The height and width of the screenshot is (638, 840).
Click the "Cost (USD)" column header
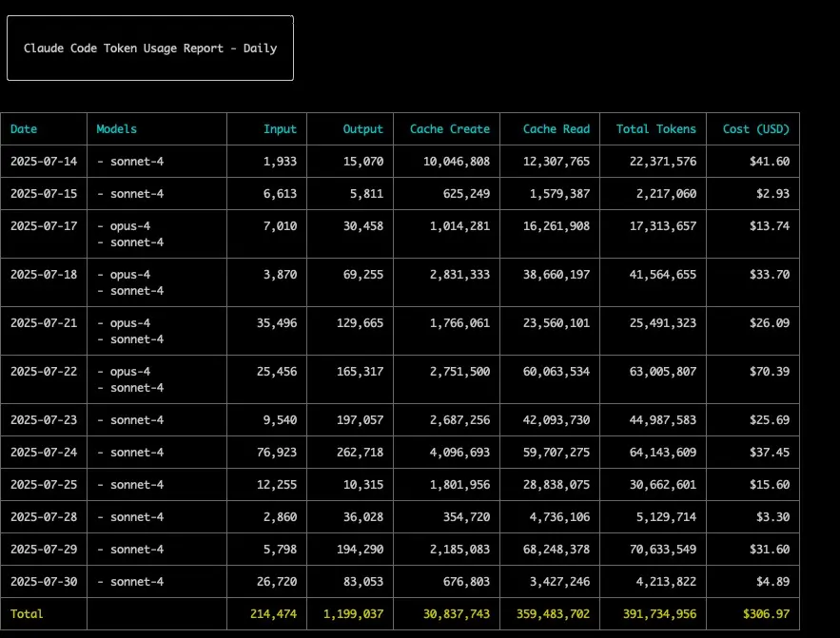[x=756, y=129]
